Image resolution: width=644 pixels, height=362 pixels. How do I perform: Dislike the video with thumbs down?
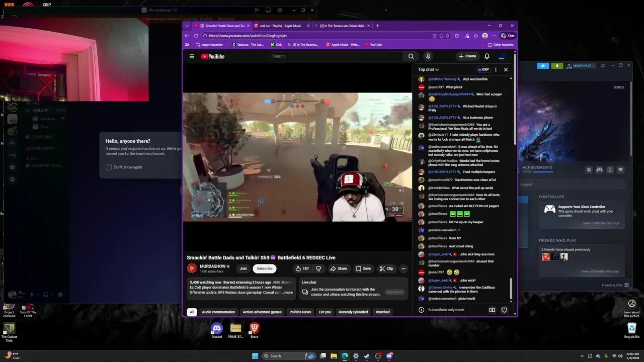pyautogui.click(x=318, y=268)
